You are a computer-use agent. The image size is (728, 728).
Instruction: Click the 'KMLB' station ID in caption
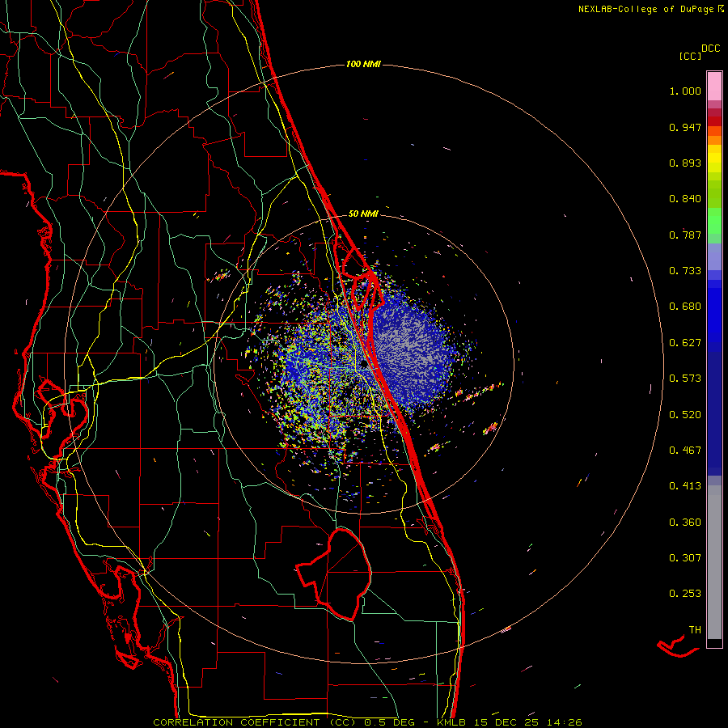451,722
